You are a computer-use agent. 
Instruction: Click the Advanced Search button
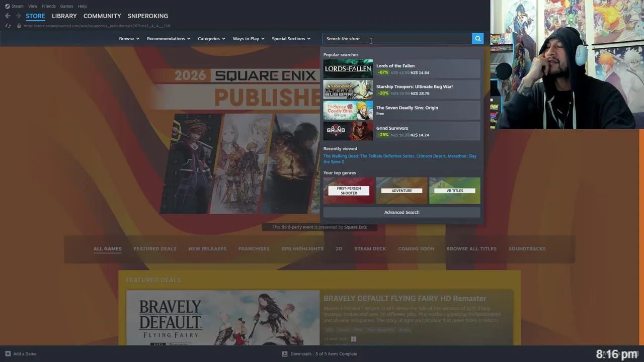(x=401, y=212)
